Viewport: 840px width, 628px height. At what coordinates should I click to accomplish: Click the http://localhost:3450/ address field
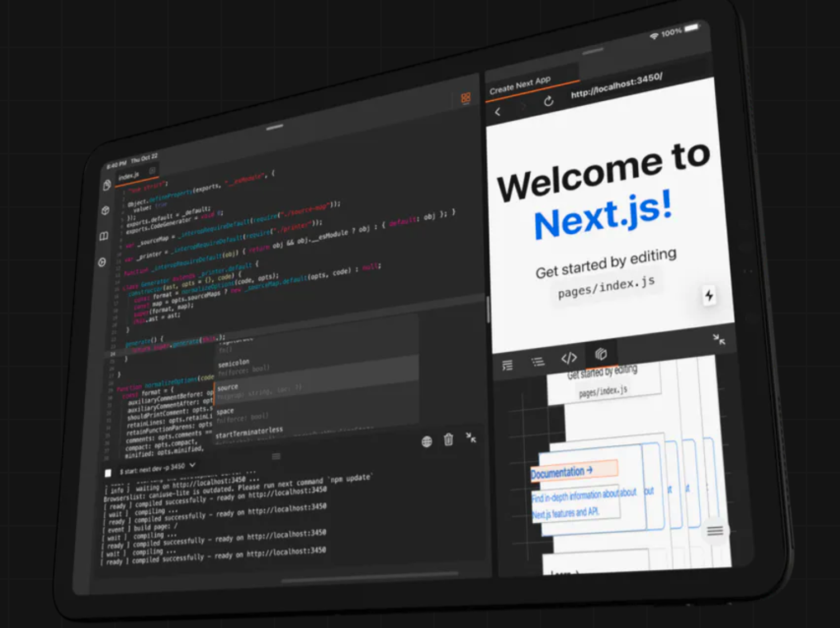click(x=616, y=86)
